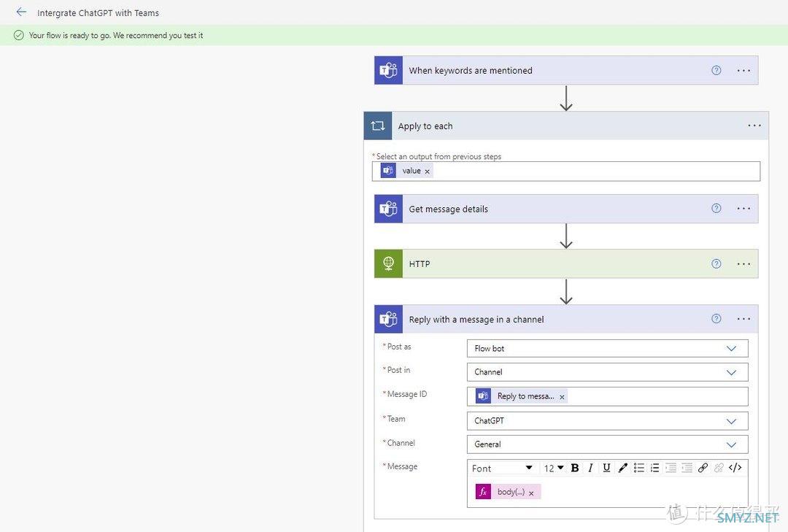Open the Font family dropdown

501,468
